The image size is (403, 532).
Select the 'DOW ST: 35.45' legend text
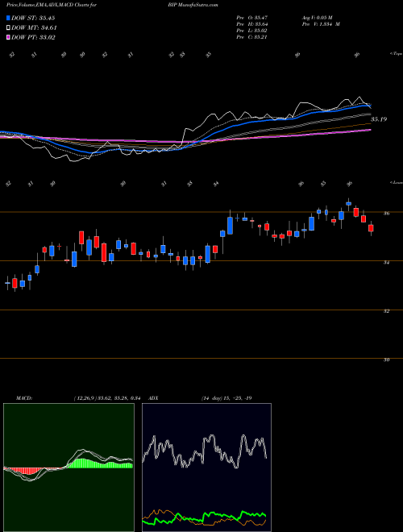(x=33, y=18)
